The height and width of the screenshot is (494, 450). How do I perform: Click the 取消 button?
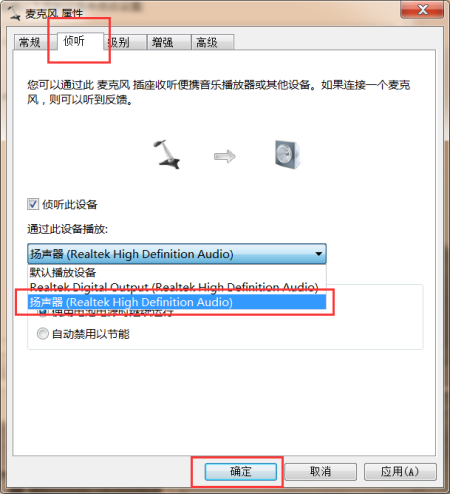[x=320, y=472]
